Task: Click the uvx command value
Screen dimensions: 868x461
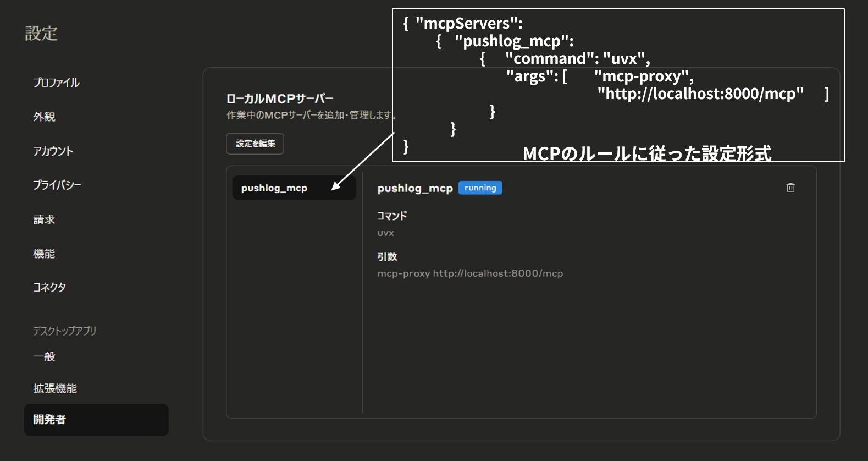Action: click(x=385, y=233)
